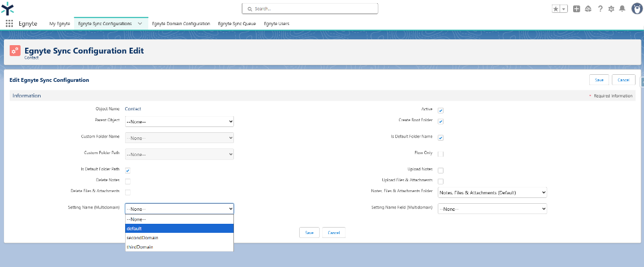Click the top Cancel button
Viewport: 644px width, 267px height.
coord(623,80)
